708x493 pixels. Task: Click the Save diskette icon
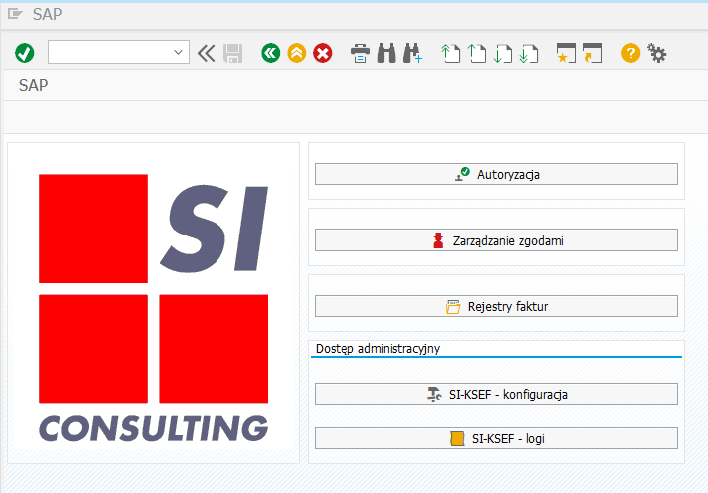point(233,53)
